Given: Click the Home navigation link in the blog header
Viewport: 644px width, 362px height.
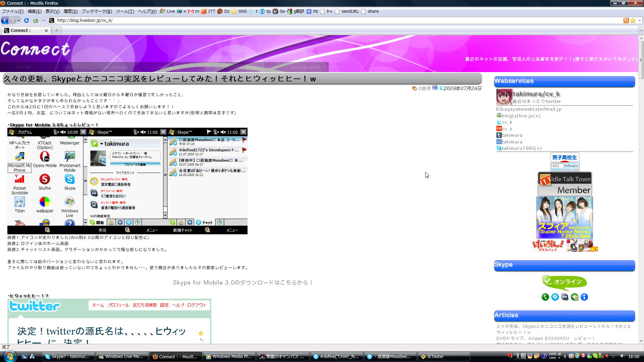Looking at the screenshot, I should [23, 67].
